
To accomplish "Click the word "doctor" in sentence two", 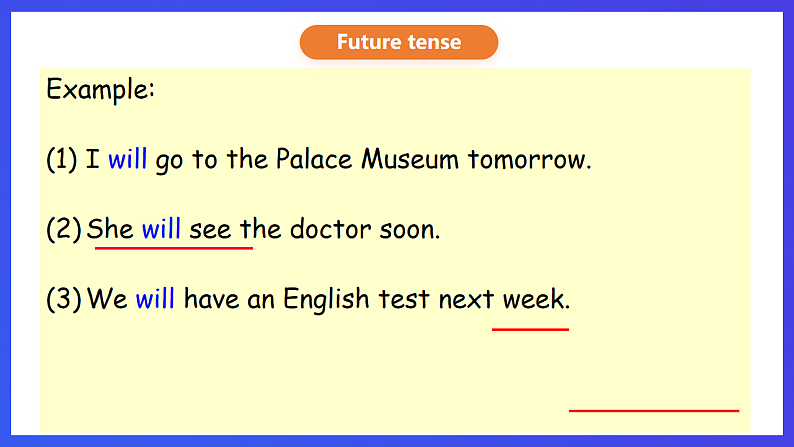I will pos(330,229).
